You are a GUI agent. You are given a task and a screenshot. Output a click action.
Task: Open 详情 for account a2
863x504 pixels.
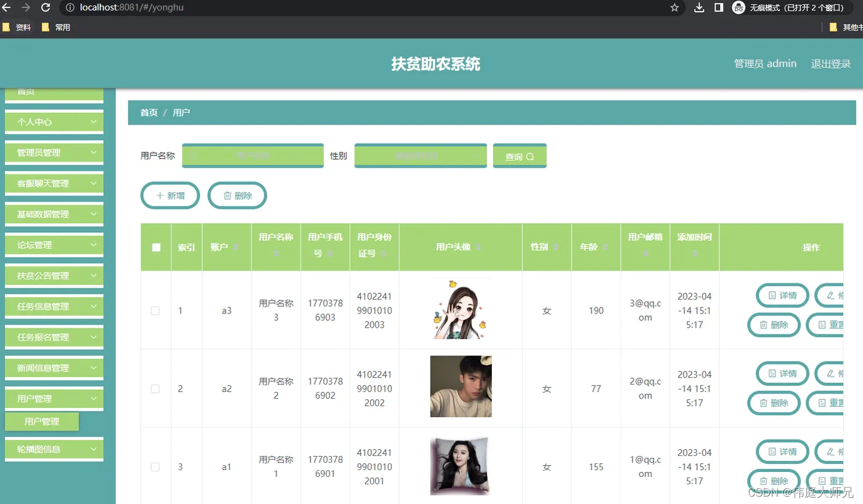coord(783,374)
